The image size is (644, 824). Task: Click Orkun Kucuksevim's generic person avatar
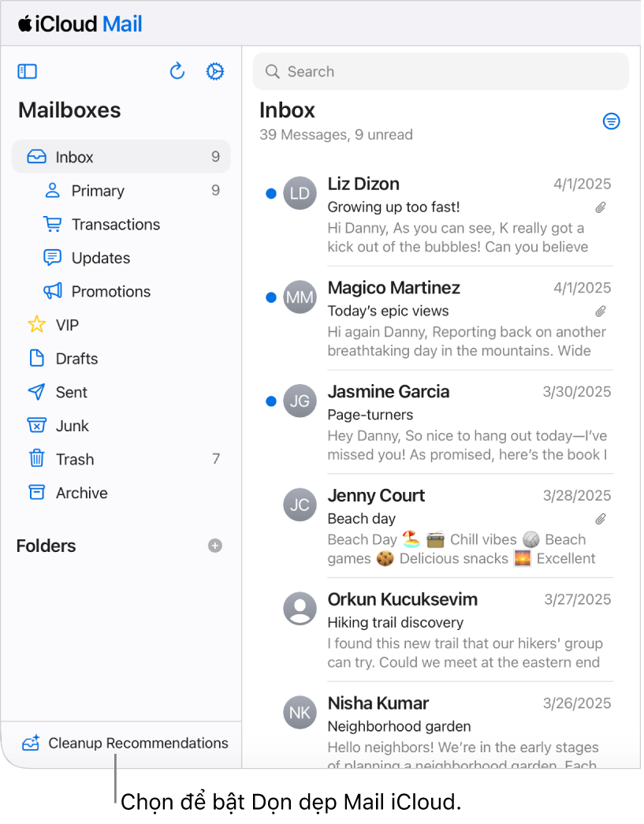300,609
